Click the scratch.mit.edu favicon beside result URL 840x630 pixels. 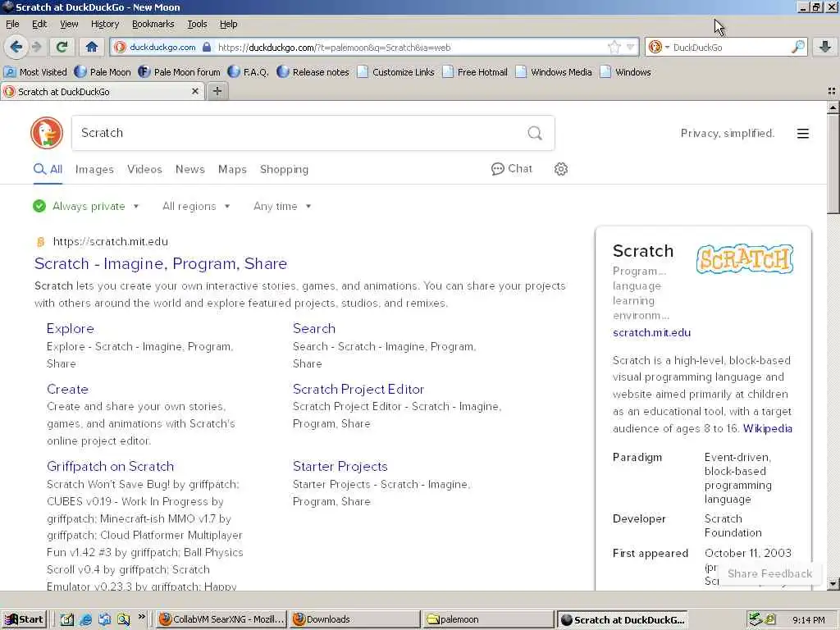[x=40, y=242]
